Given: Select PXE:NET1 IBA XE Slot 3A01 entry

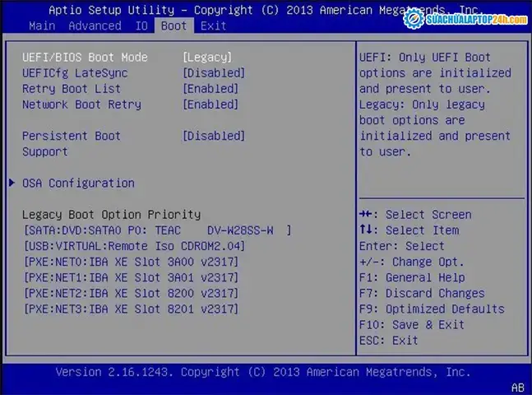Looking at the screenshot, I should 132,278.
